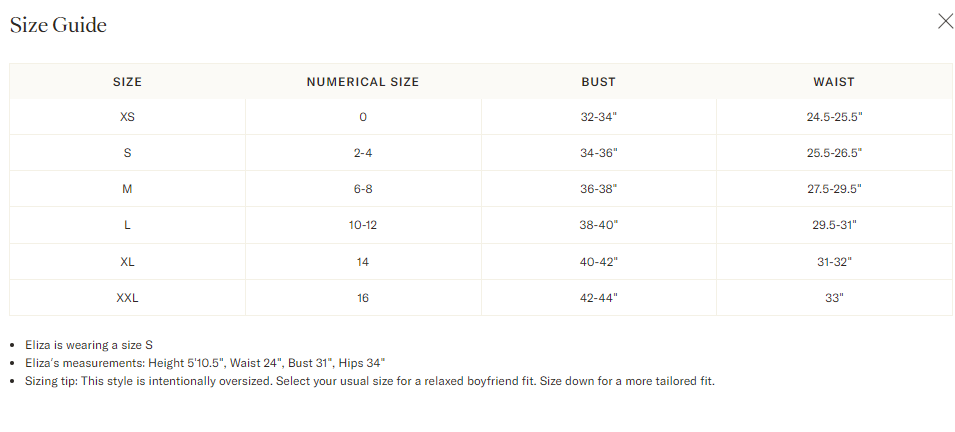
Task: Click the NUMERICAL SIZE column header
Action: pos(362,82)
